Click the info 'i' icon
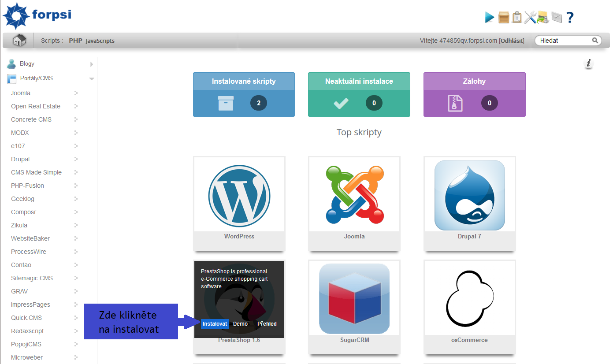 pos(588,64)
